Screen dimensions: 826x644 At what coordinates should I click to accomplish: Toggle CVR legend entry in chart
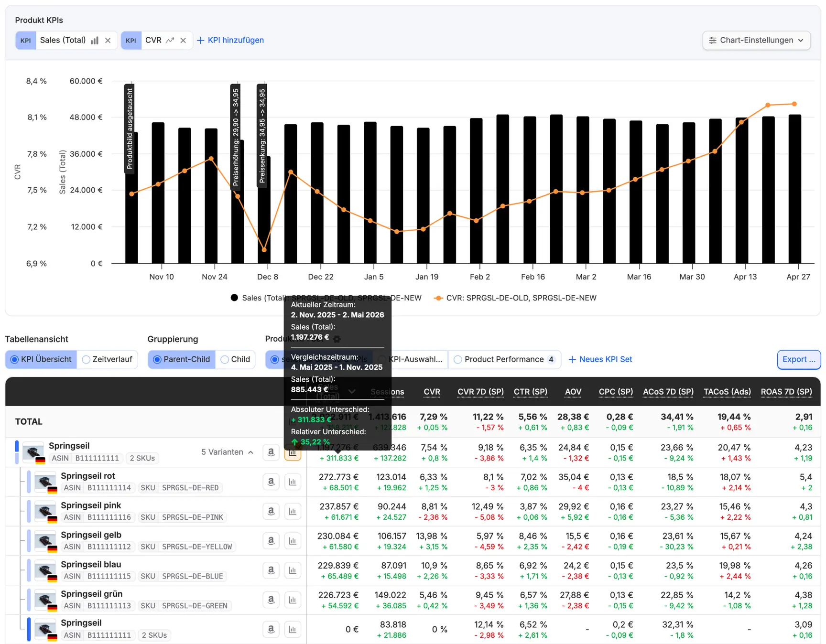[x=515, y=298]
